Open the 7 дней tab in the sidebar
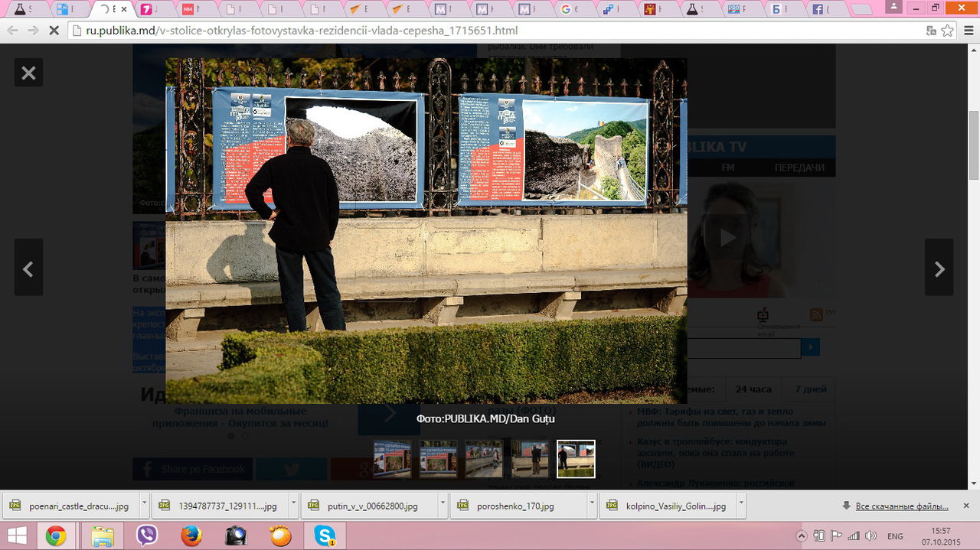Viewport: 980px width, 550px height. pyautogui.click(x=810, y=389)
